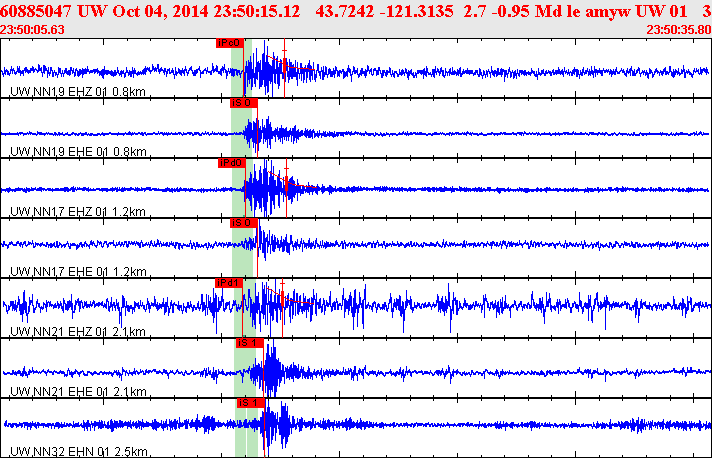Select the UW NN17 EHE channel label
The height and width of the screenshot is (458, 712).
point(78,271)
